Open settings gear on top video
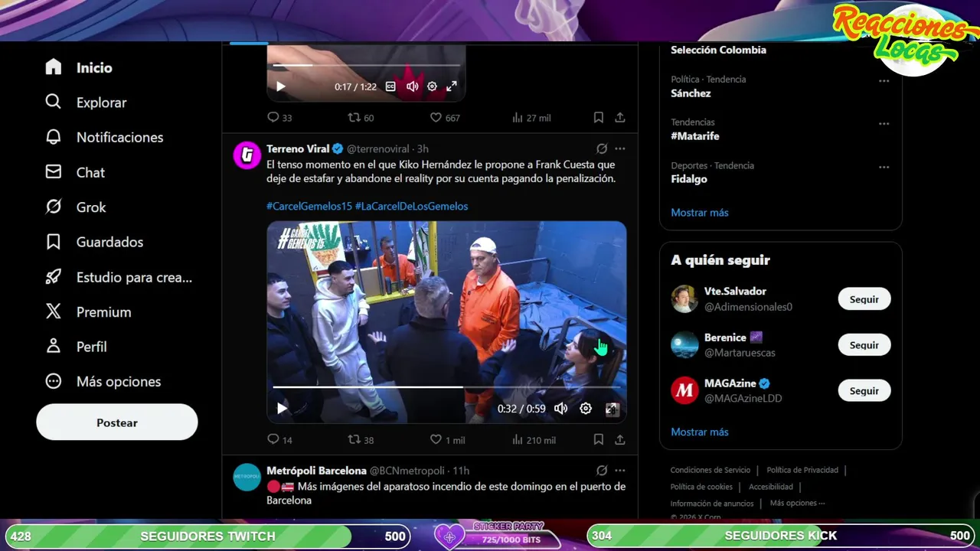The image size is (980, 551). 432,86
